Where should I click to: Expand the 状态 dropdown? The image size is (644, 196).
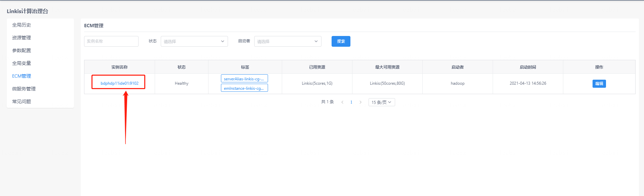(x=194, y=41)
